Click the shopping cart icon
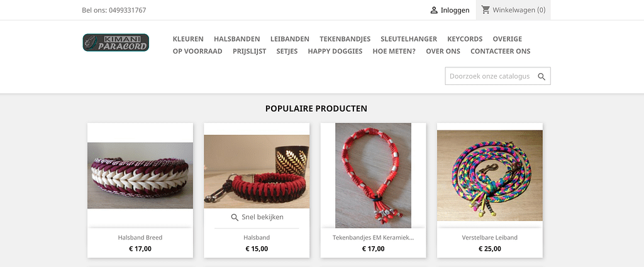 coord(486,10)
